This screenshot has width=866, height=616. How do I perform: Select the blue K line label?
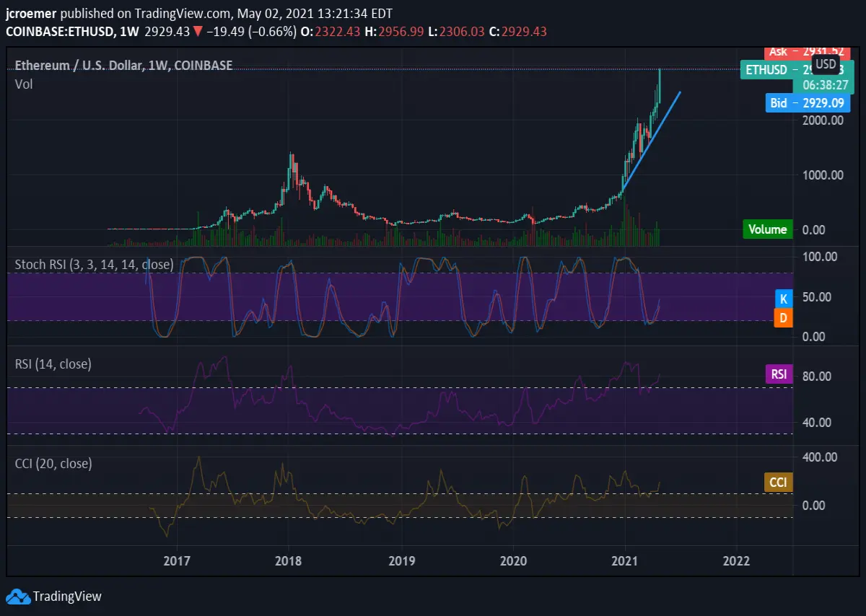coord(783,298)
